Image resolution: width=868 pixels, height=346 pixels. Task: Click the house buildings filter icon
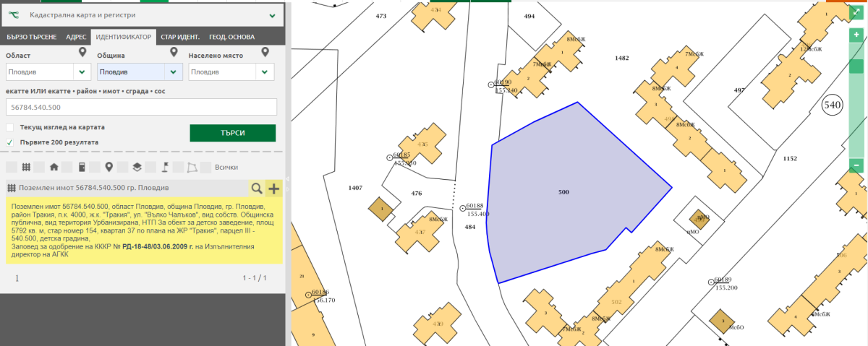[x=54, y=167]
